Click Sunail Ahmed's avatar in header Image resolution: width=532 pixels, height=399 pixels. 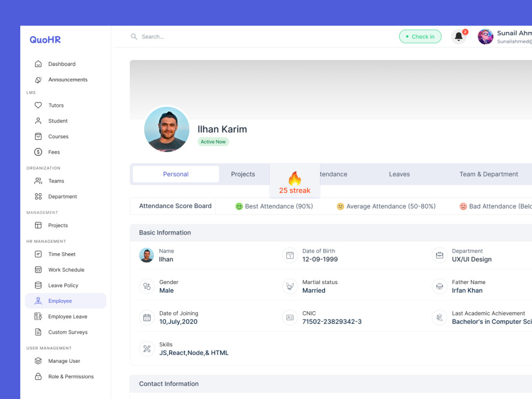coord(486,37)
